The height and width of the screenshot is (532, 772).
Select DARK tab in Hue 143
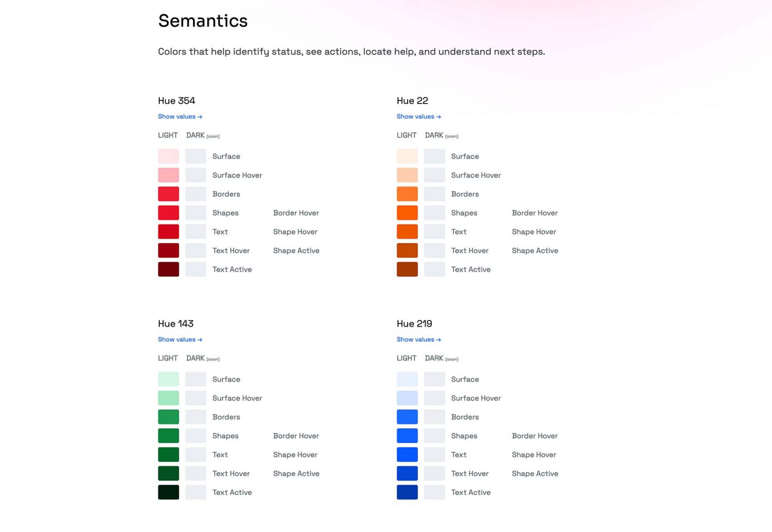pos(196,359)
